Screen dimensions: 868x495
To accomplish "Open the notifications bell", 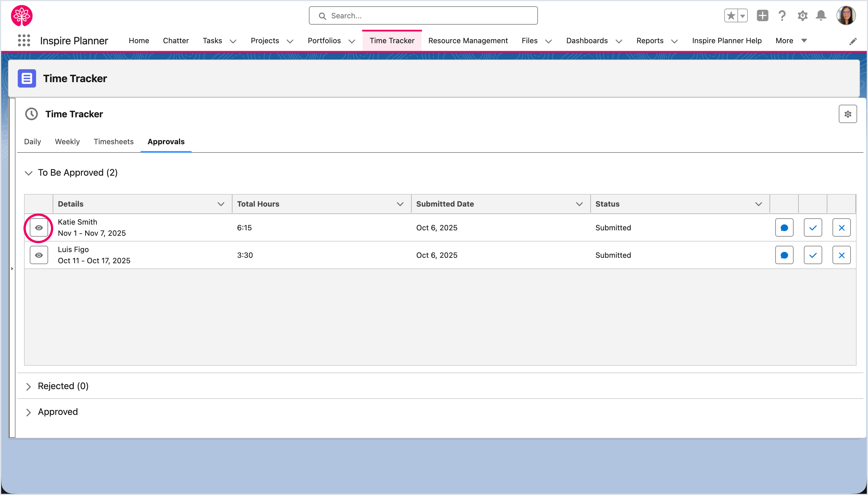I will pyautogui.click(x=821, y=16).
